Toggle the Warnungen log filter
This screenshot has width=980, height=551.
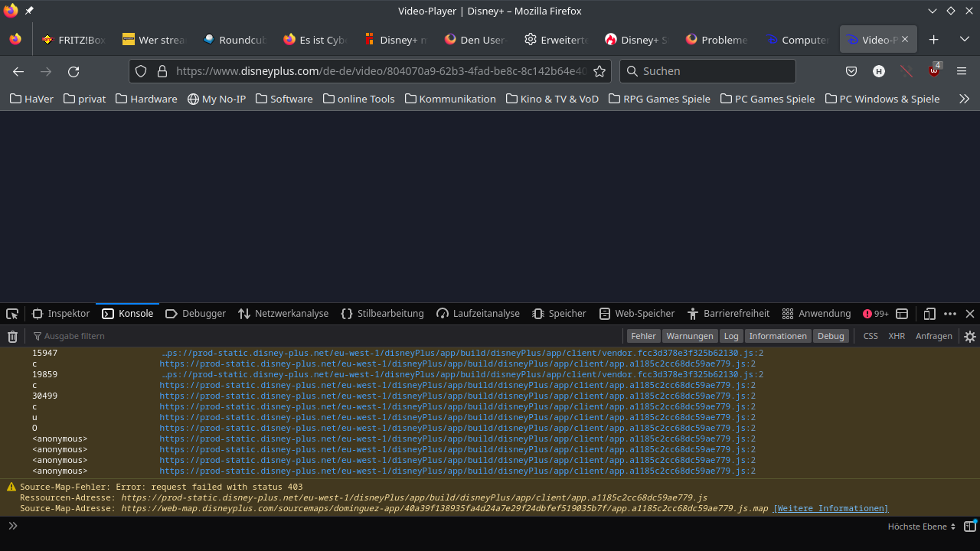689,336
